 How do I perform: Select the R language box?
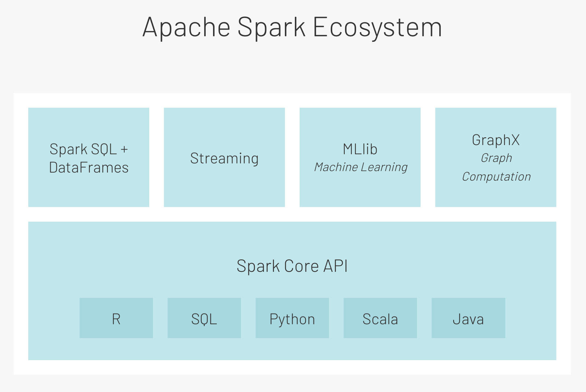click(116, 318)
